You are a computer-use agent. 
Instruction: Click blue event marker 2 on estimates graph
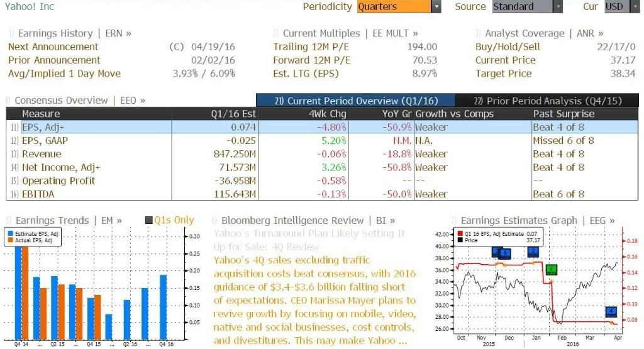[533, 252]
